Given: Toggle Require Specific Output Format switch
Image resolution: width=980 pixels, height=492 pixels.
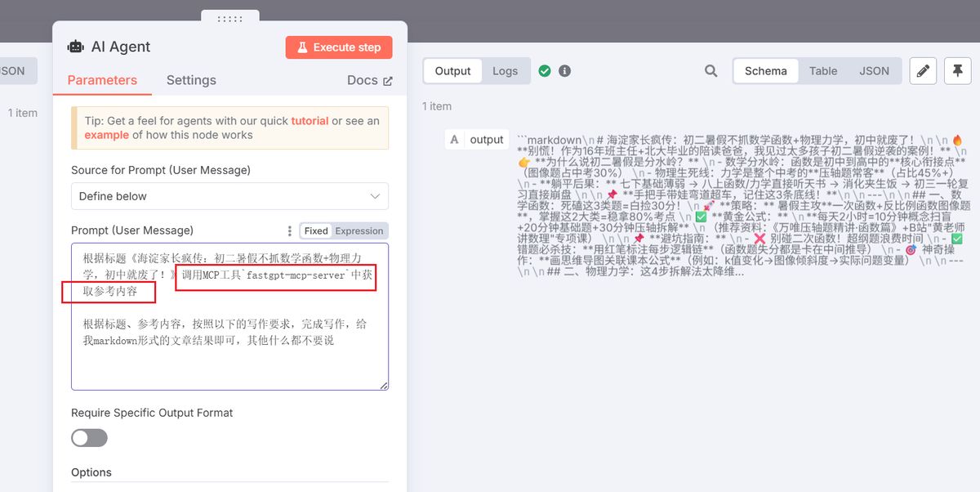Looking at the screenshot, I should [89, 438].
